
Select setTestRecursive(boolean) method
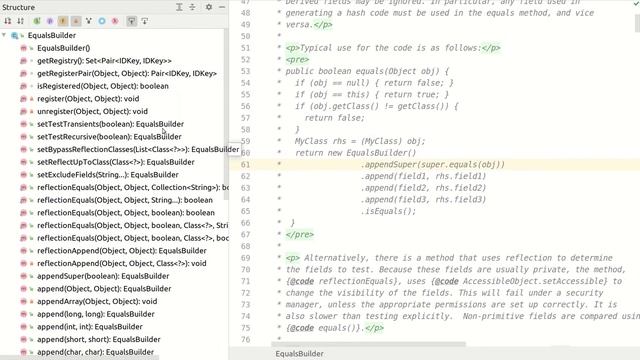[x=109, y=136]
